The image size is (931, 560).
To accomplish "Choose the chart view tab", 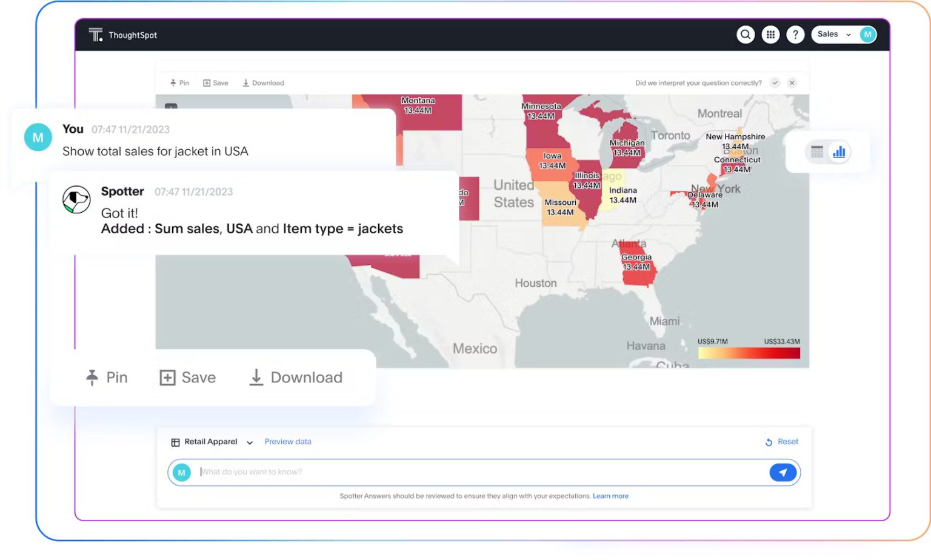I will pos(838,153).
